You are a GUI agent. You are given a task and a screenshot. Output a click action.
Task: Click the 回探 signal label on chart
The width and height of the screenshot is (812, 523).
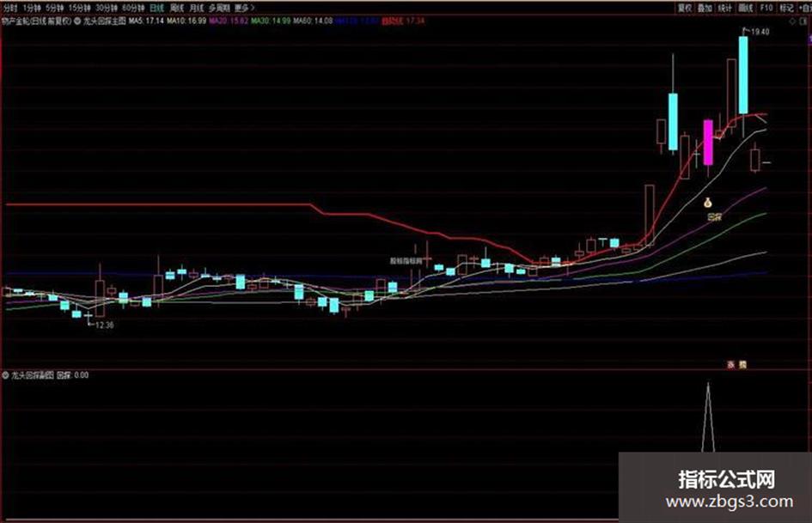coord(715,217)
